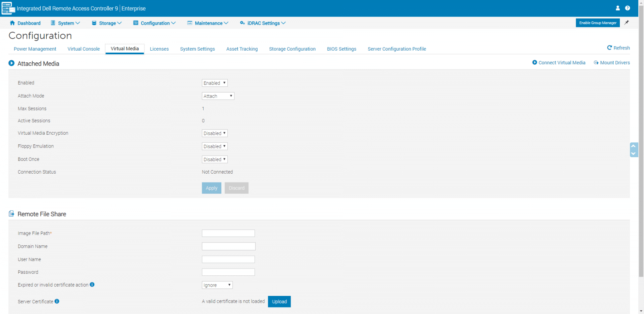This screenshot has width=644, height=314.
Task: Jump up with the side up-arrow
Action: point(634,146)
